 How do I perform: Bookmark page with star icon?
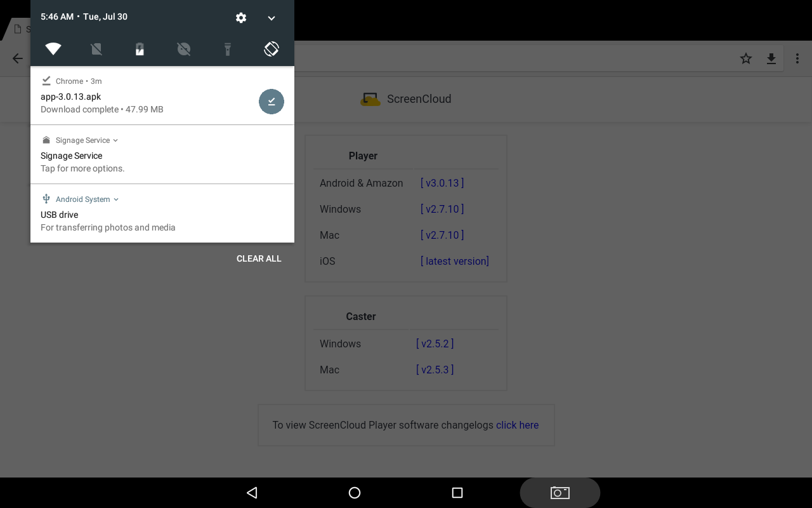click(746, 58)
